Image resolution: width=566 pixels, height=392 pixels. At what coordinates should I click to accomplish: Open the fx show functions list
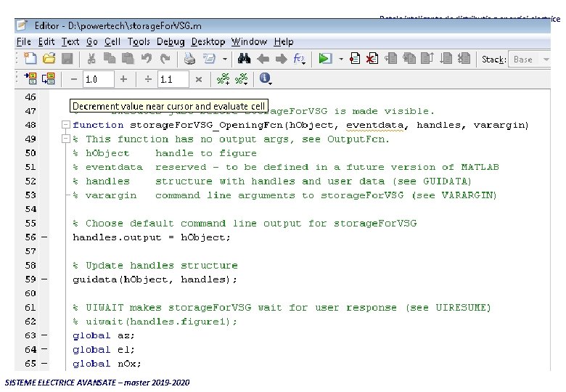(x=299, y=59)
